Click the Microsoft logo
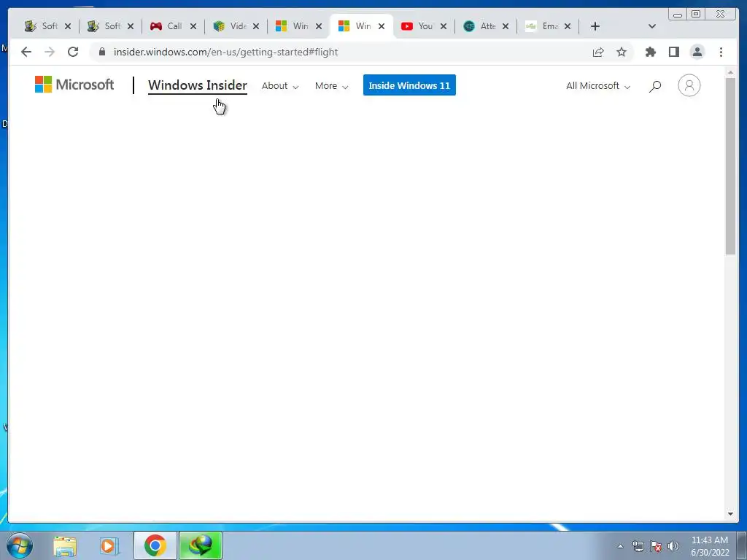Screen dimensions: 747x560 74,85
